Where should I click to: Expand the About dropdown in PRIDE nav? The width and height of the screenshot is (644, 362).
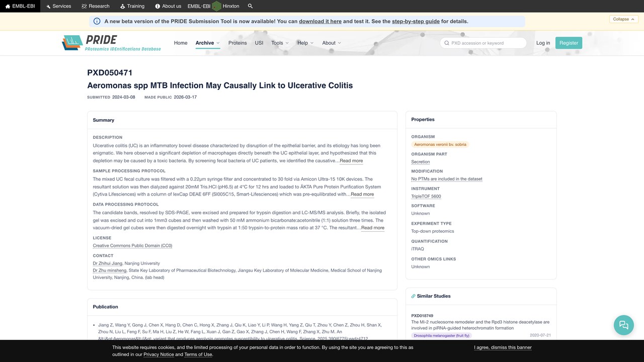(332, 43)
